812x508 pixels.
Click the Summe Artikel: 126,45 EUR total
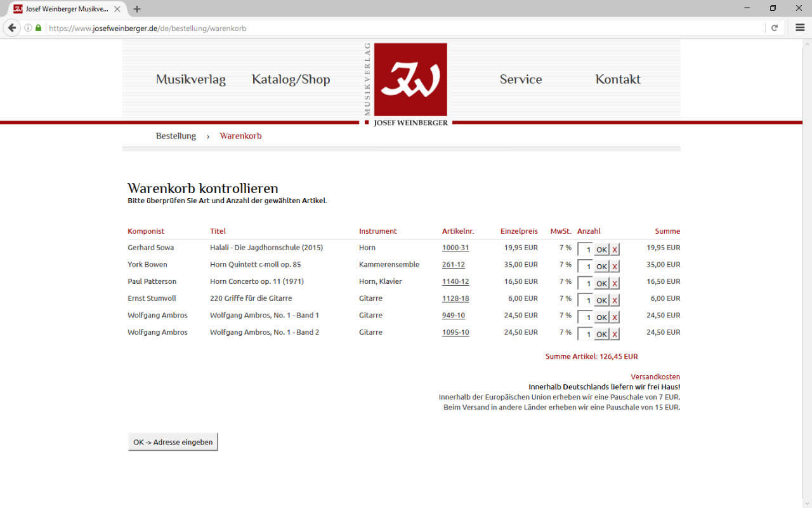(592, 357)
